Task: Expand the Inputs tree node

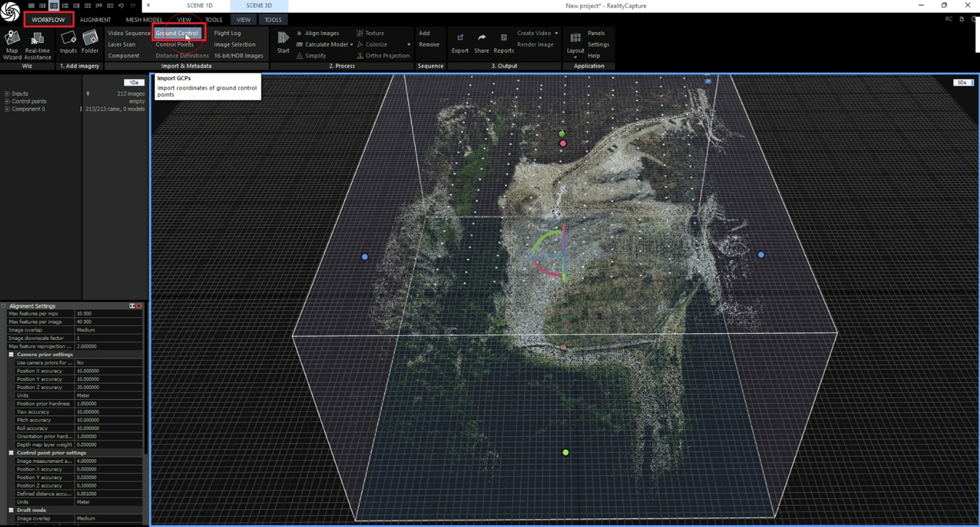Action: pyautogui.click(x=7, y=94)
